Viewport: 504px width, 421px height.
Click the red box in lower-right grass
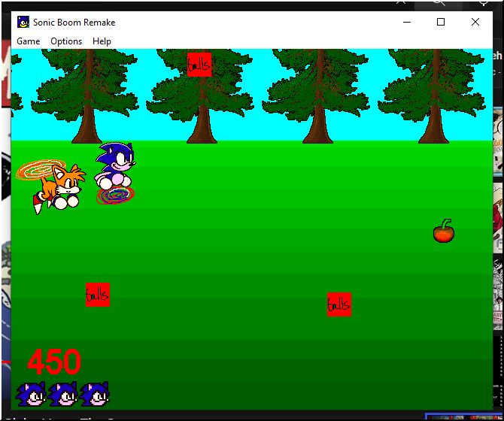tap(339, 304)
